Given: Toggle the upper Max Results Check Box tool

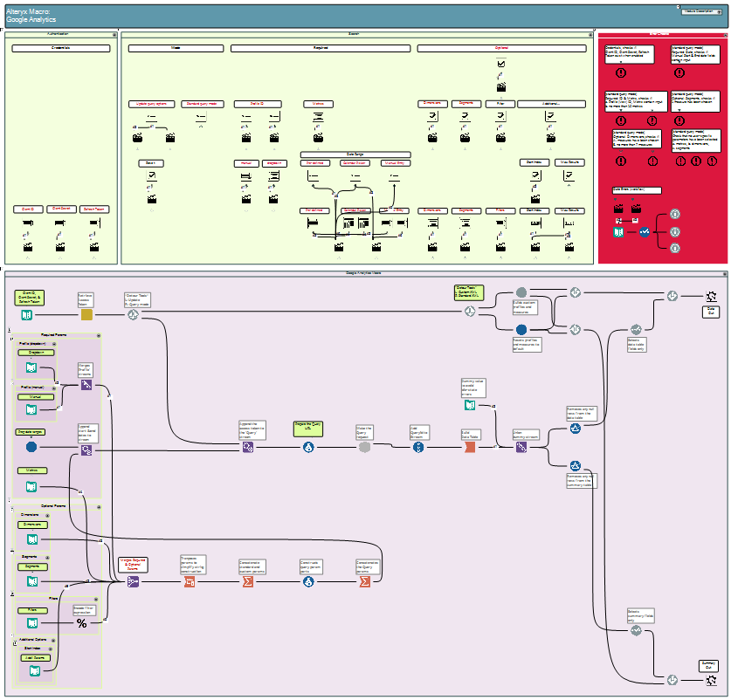Looking at the screenshot, I should [x=569, y=175].
